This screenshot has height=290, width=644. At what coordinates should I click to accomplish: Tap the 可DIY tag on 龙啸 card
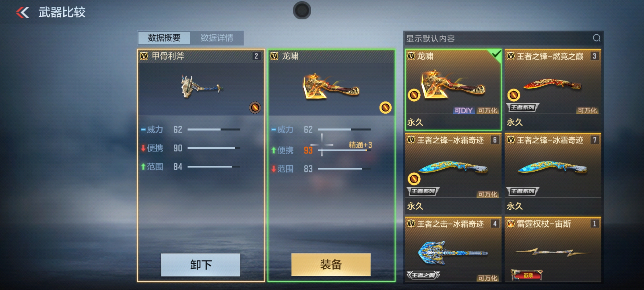(x=463, y=110)
